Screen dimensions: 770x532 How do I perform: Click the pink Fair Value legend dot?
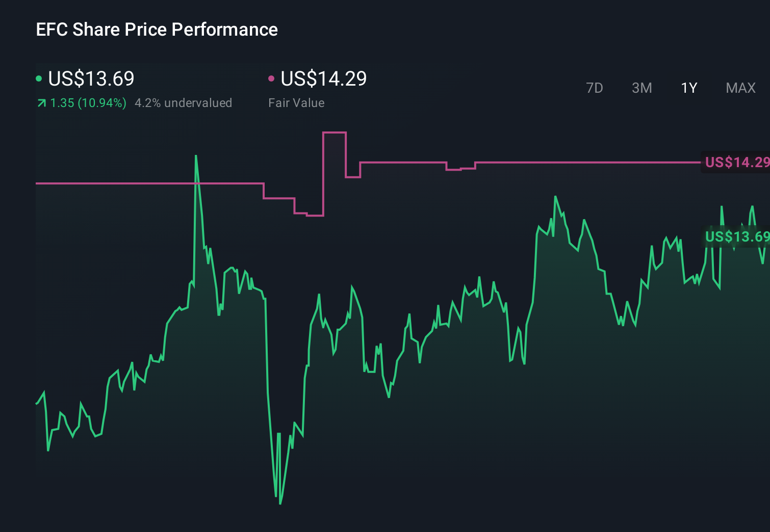click(272, 78)
